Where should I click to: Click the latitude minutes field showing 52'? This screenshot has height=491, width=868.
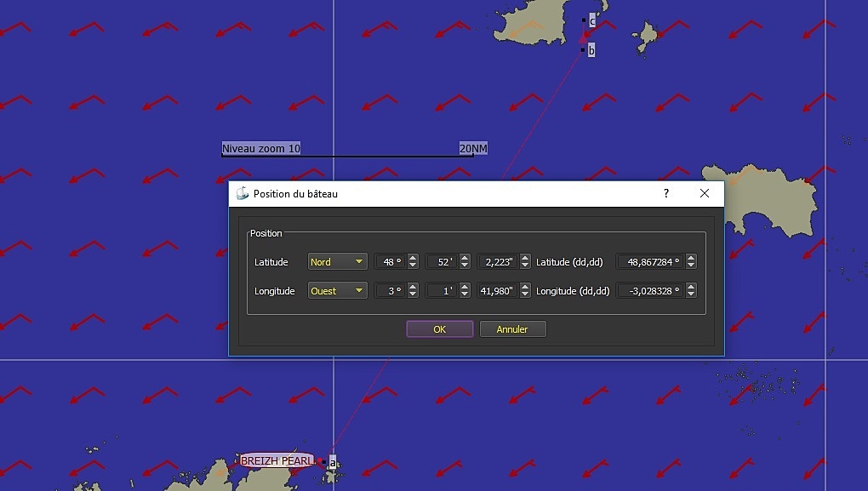(443, 262)
